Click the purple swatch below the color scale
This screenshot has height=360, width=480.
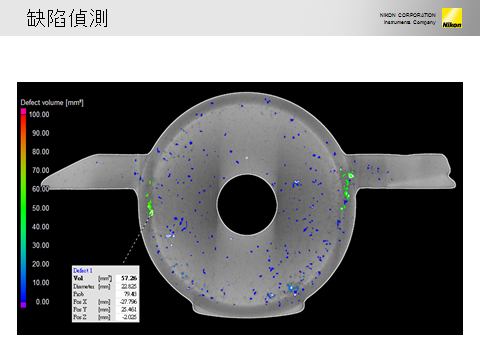pyautogui.click(x=23, y=305)
